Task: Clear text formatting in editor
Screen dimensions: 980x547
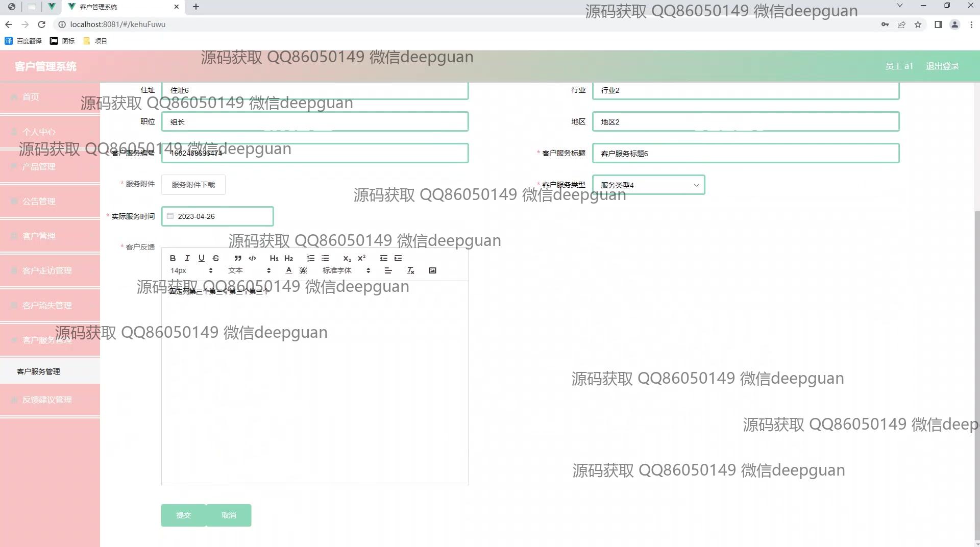Action: tap(410, 270)
